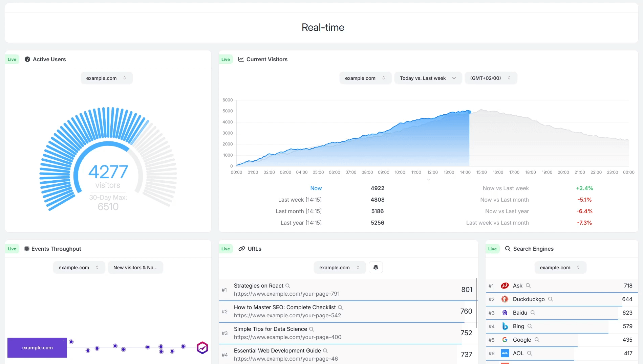Click Ask visit count 718
The height and width of the screenshot is (364, 643).
[628, 286]
